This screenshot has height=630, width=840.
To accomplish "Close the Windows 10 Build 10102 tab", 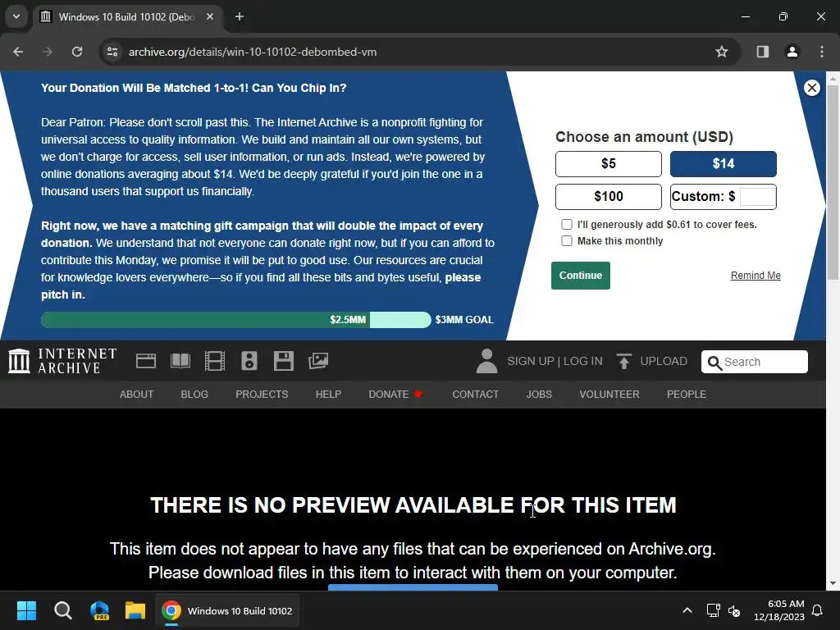I will point(210,16).
